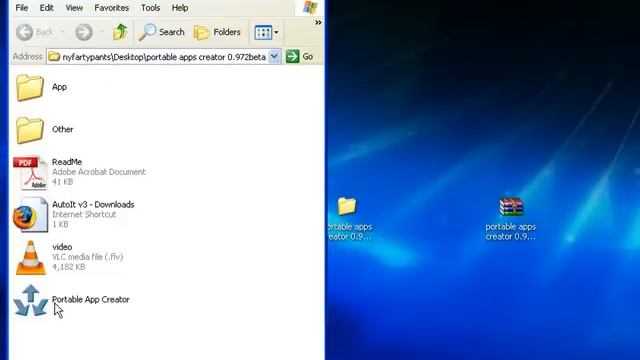Click the Forward arrow toolbar button
Image resolution: width=640 pixels, height=360 pixels.
pyautogui.click(x=84, y=32)
